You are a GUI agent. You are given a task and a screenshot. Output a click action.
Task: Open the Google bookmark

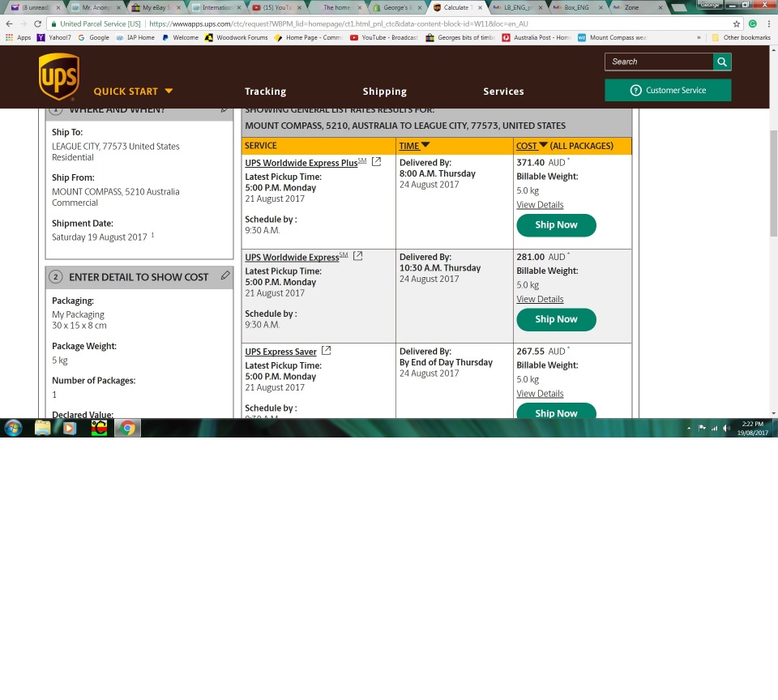(94, 38)
